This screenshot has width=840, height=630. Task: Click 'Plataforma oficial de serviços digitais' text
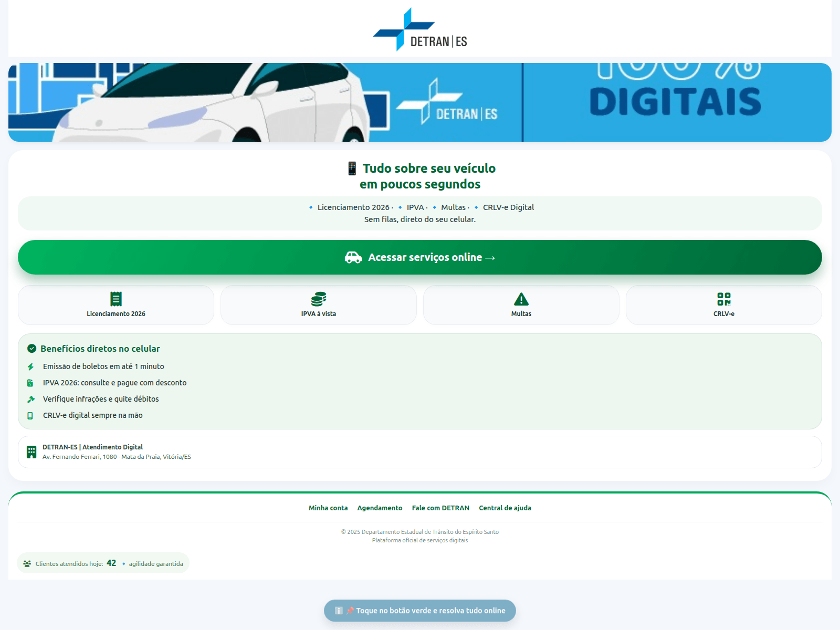tap(420, 540)
